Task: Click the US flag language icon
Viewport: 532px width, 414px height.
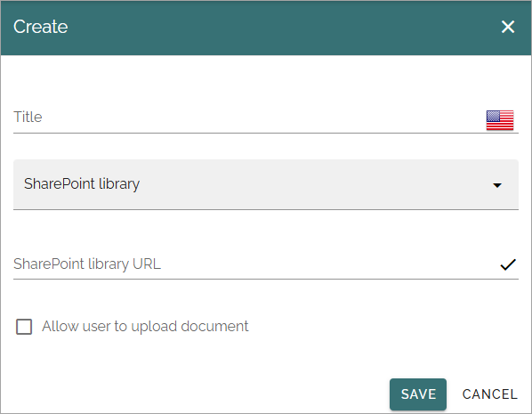Action: point(500,120)
